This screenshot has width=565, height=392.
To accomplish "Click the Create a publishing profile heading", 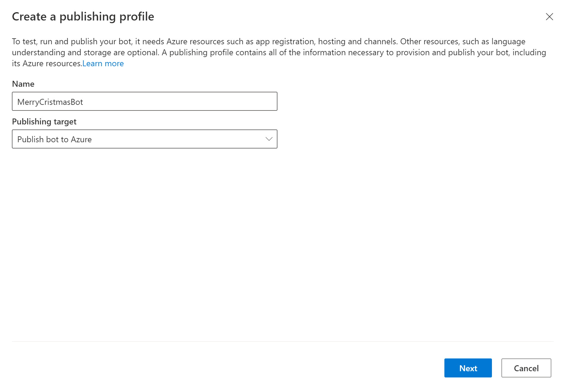I will (x=83, y=17).
